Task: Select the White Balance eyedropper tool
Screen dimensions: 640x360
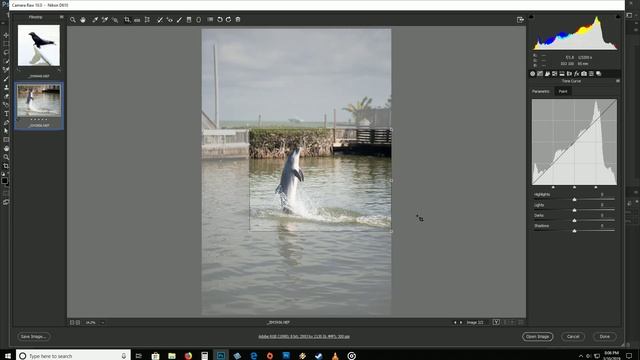Action: [95, 20]
